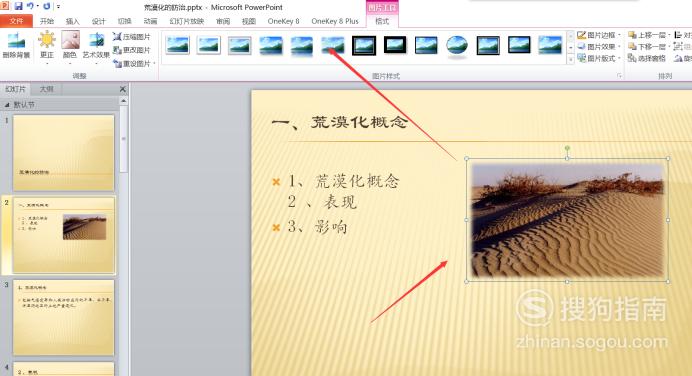
Task: Open the 图片边框 picture border dropdown
Action: [x=599, y=35]
